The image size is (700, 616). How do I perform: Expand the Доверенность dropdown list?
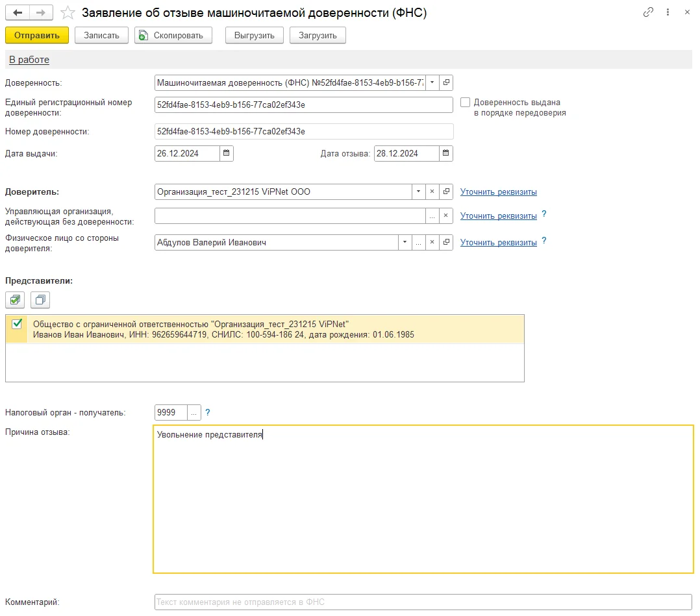click(x=432, y=82)
